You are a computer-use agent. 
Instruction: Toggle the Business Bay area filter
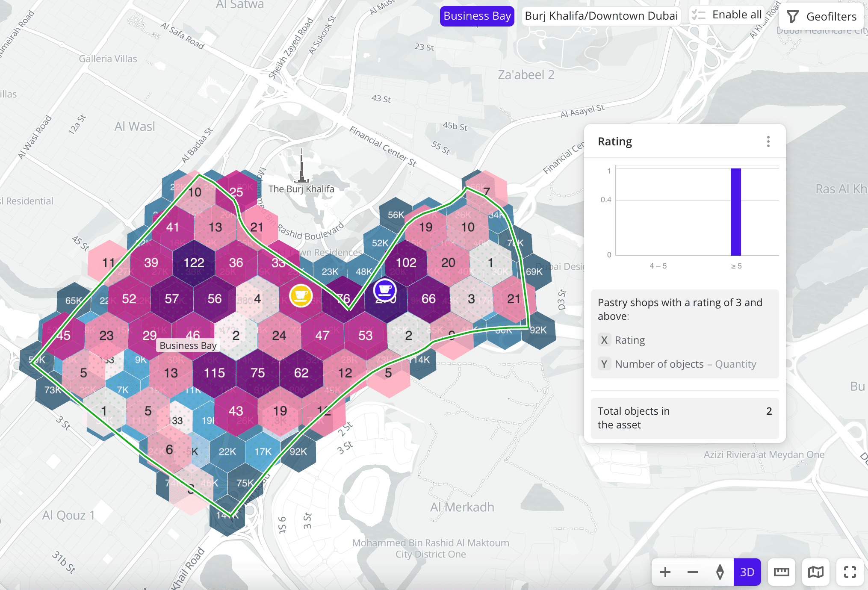[x=477, y=16]
